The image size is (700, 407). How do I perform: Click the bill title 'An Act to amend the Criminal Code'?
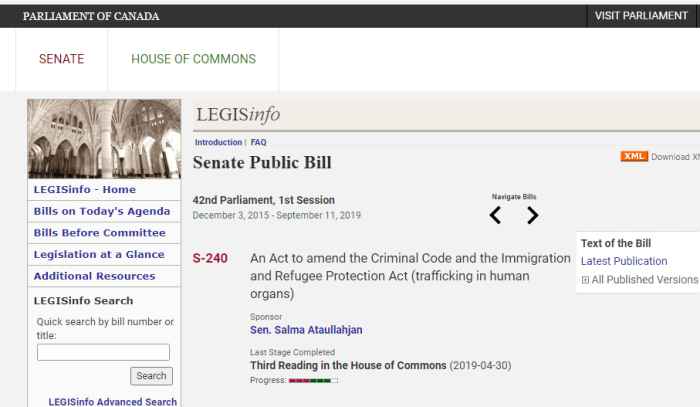(x=410, y=276)
